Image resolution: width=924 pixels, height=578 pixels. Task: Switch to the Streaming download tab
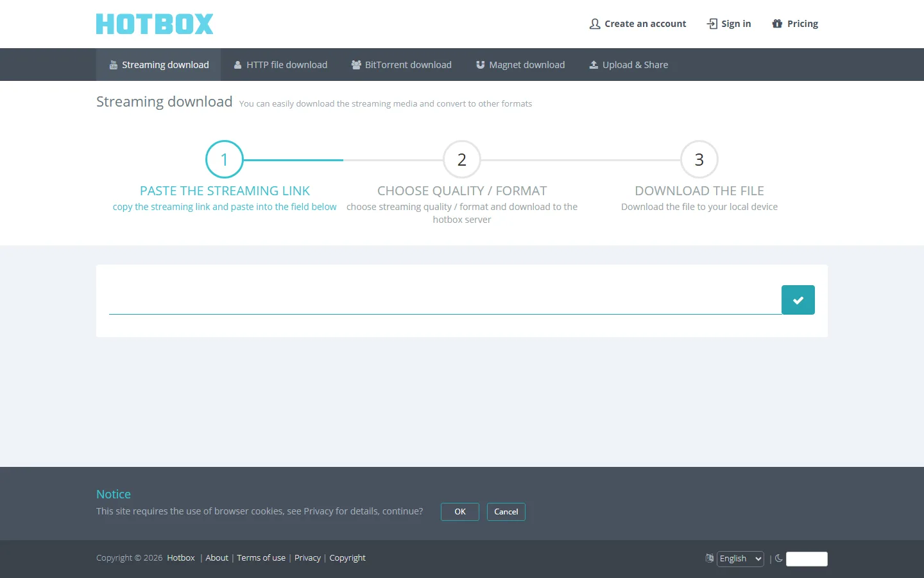click(x=158, y=65)
